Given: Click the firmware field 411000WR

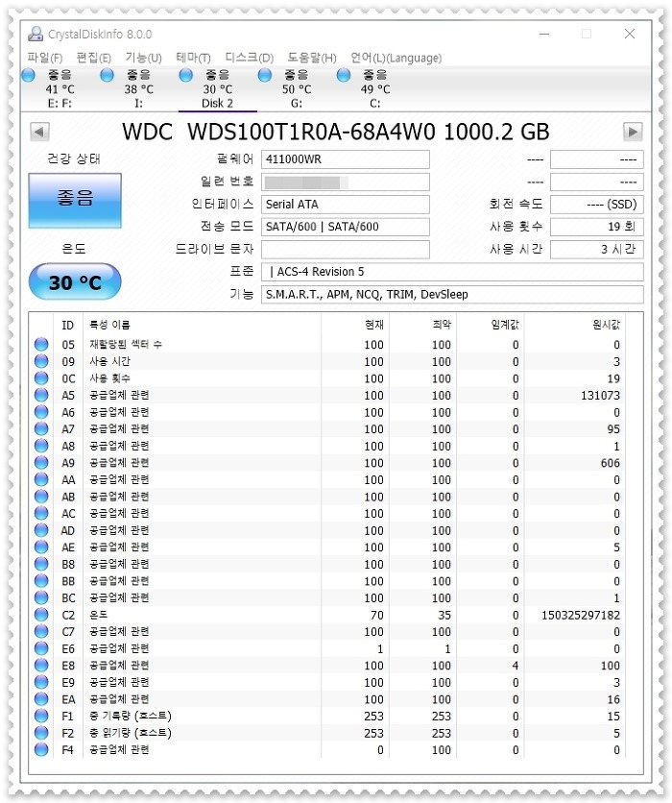Looking at the screenshot, I should (x=345, y=159).
